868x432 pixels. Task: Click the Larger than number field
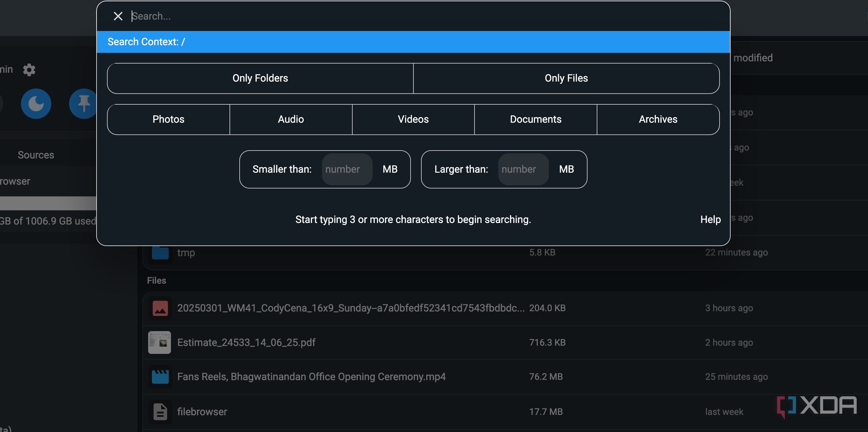pyautogui.click(x=523, y=169)
